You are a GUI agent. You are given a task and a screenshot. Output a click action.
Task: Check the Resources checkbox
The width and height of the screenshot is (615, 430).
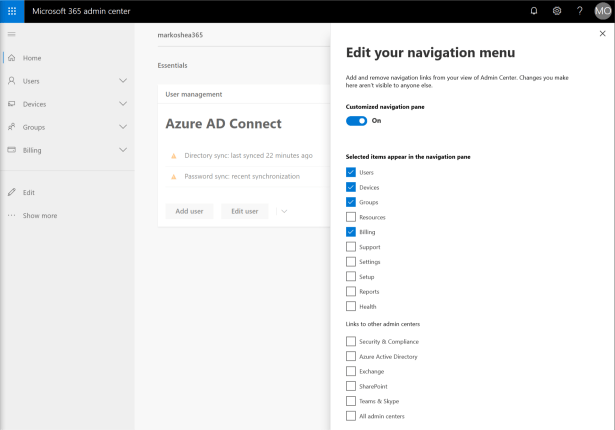(x=350, y=217)
